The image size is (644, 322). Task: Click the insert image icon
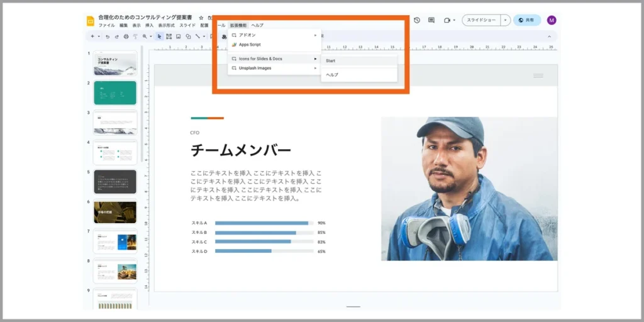[x=178, y=36]
